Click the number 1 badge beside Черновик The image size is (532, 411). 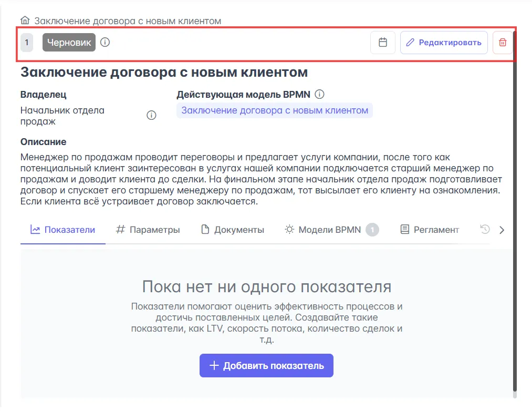[x=27, y=43]
